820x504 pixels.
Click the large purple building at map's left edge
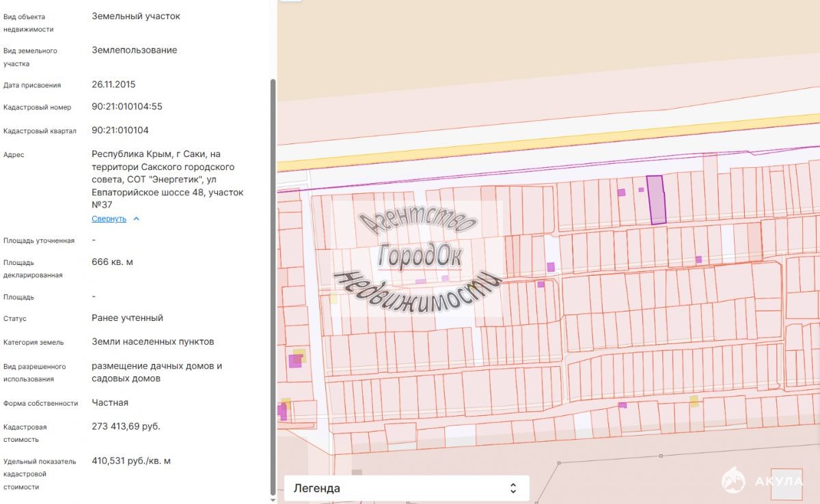(295, 361)
